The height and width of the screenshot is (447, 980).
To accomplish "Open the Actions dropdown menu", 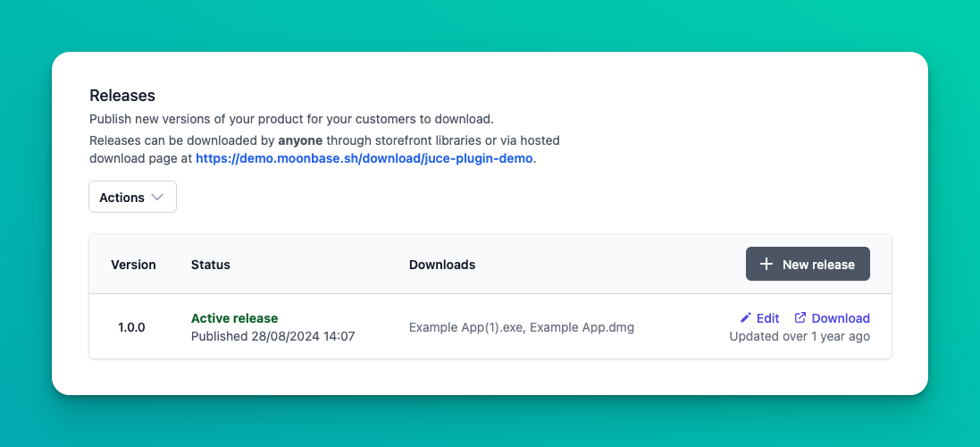I will tap(132, 198).
